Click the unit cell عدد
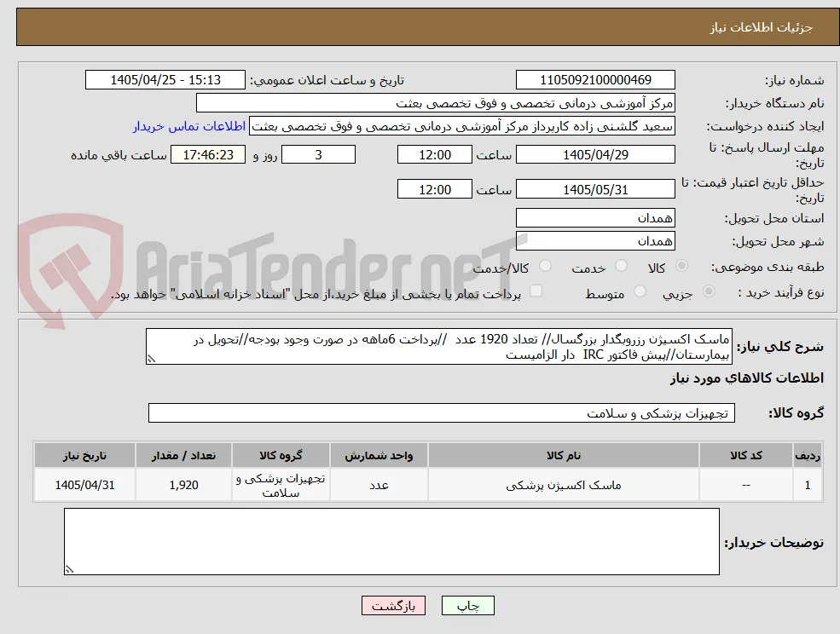 pos(379,485)
